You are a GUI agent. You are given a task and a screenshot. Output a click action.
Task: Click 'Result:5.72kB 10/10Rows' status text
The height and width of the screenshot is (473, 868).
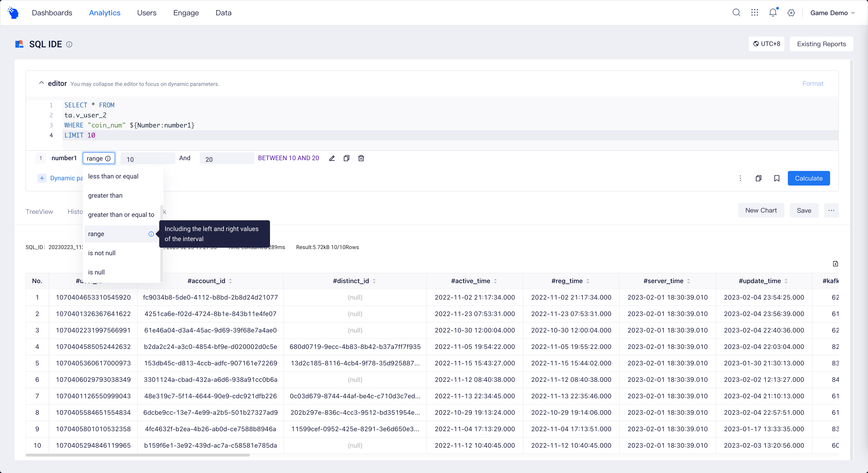coord(327,247)
